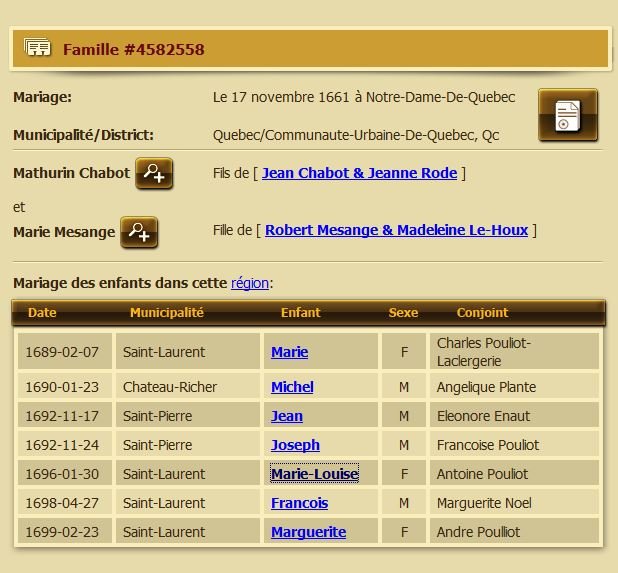Screen dimensions: 618x573
Task: Select date cell 1699-02-23
Action: tap(65, 531)
